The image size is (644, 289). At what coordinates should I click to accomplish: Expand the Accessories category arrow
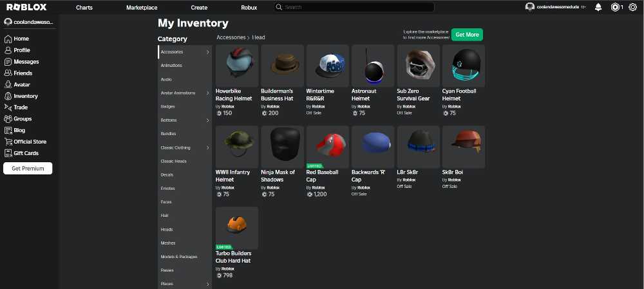(207, 52)
